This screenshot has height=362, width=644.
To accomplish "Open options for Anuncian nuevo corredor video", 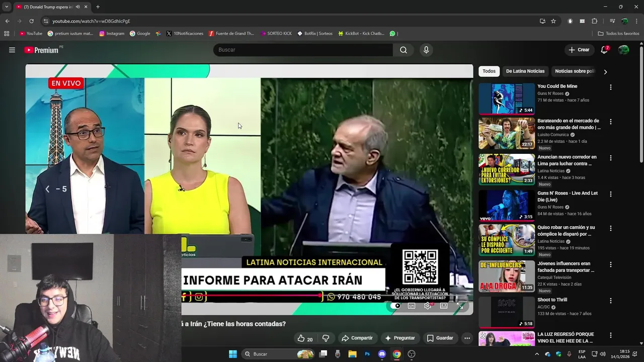I will (611, 158).
